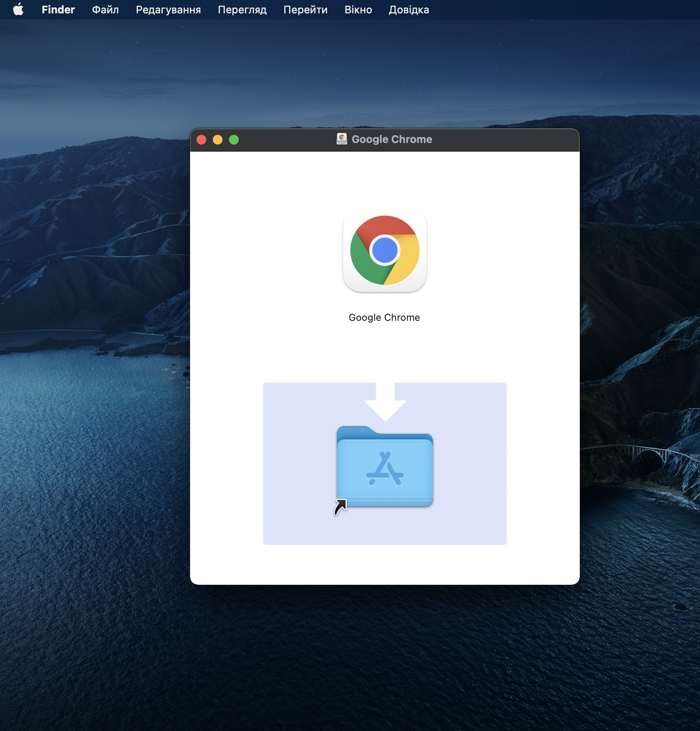Minimize the Google Chrome installer window
This screenshot has width=700, height=731.
click(218, 140)
